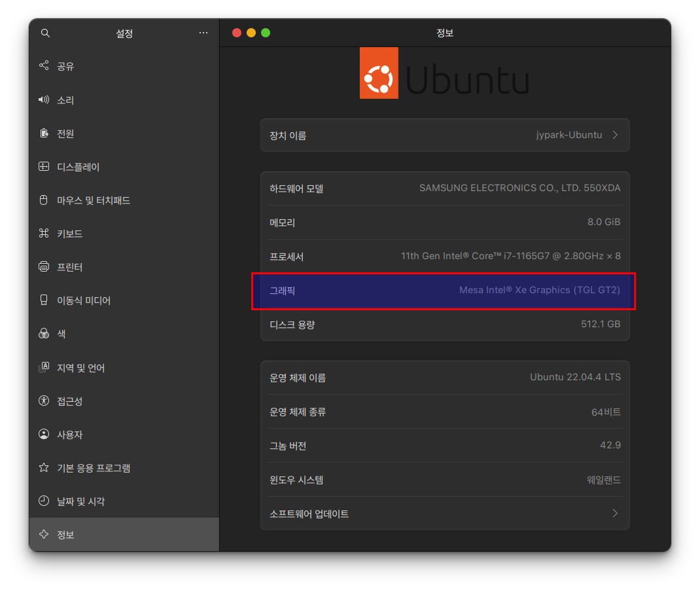The height and width of the screenshot is (591, 700).
Task: Click the 메모리 label
Action: 282,223
